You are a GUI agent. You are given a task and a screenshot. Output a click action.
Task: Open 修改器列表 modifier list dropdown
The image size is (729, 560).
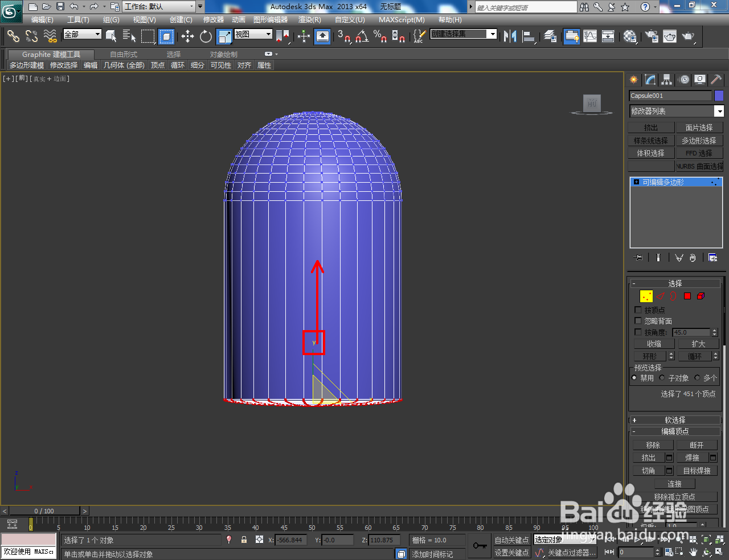pyautogui.click(x=676, y=111)
